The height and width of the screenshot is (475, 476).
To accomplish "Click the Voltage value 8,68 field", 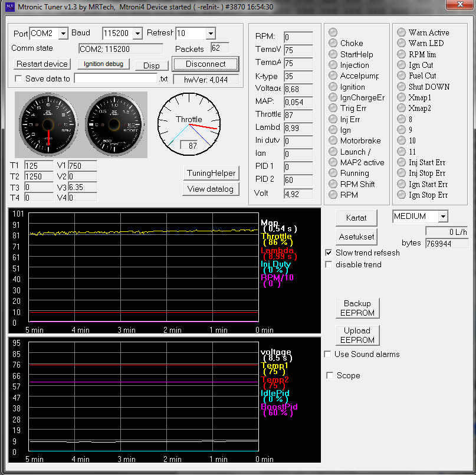I will (298, 89).
